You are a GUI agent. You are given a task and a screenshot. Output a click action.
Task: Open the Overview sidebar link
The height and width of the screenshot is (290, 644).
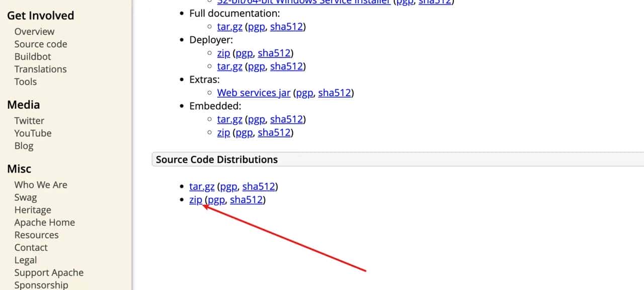pos(34,31)
